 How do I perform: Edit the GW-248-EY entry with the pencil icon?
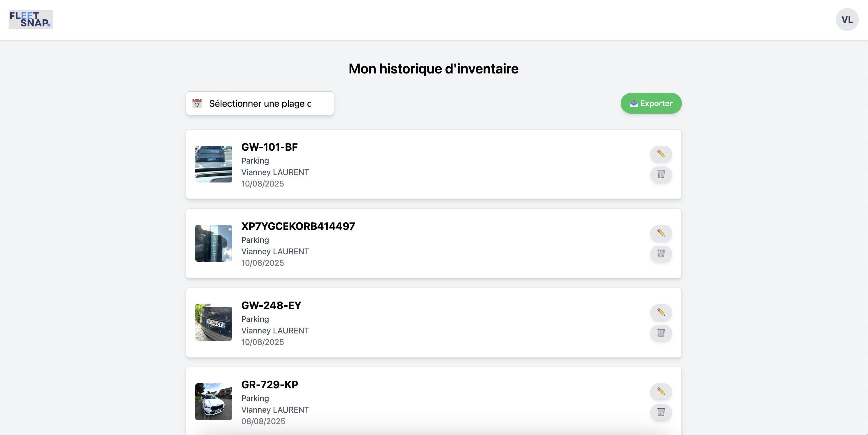coord(661,312)
